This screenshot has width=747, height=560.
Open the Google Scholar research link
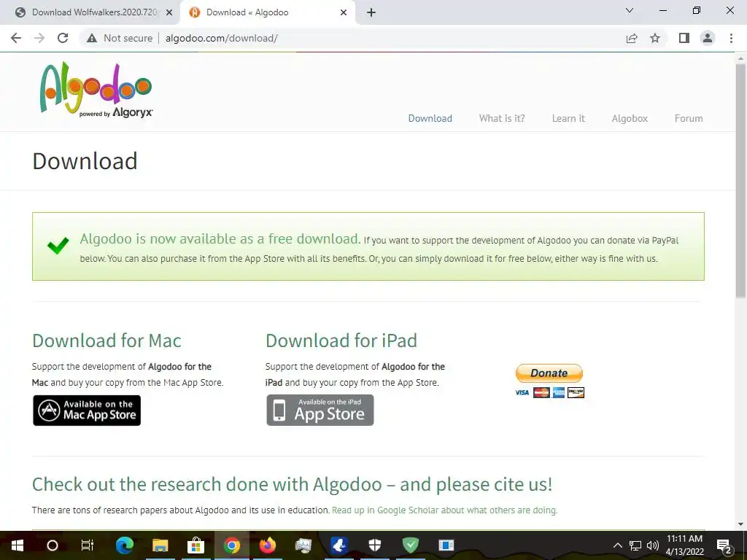444,510
